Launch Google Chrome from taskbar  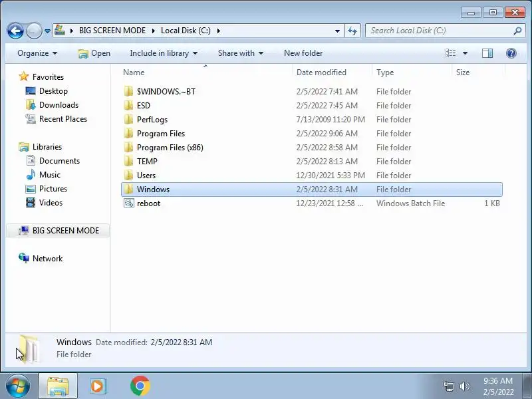coord(140,386)
